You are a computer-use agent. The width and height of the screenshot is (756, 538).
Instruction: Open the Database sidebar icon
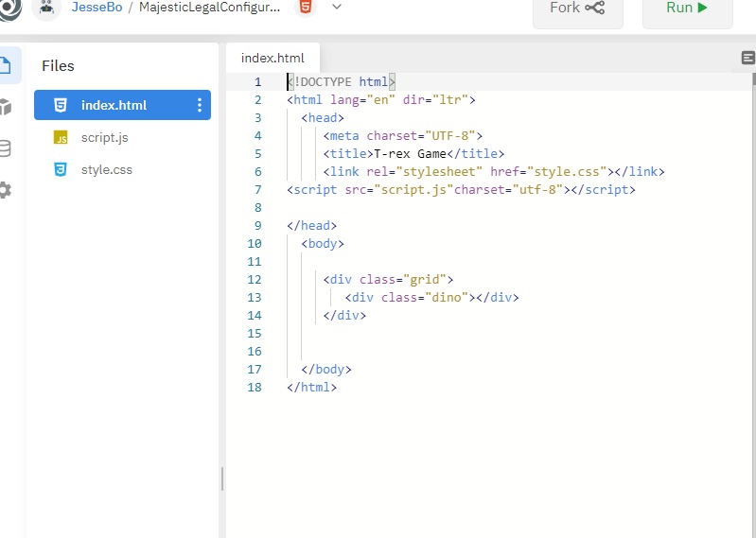6,148
